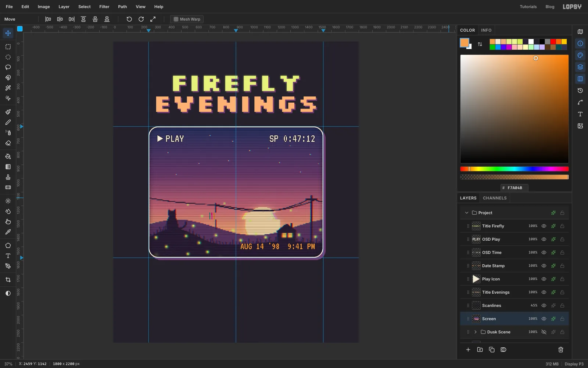This screenshot has width=588, height=368.
Task: Toggle visibility of Date Stamp layer
Action: [x=544, y=266]
